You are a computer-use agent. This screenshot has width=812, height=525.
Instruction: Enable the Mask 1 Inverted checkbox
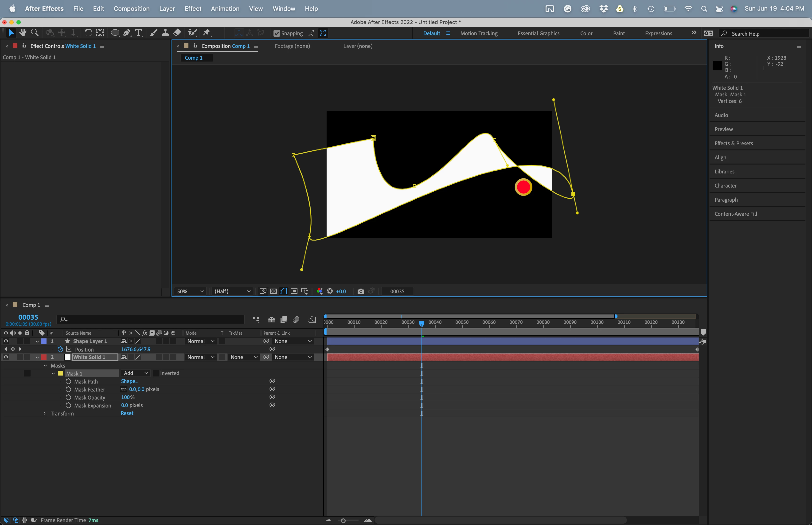click(156, 373)
